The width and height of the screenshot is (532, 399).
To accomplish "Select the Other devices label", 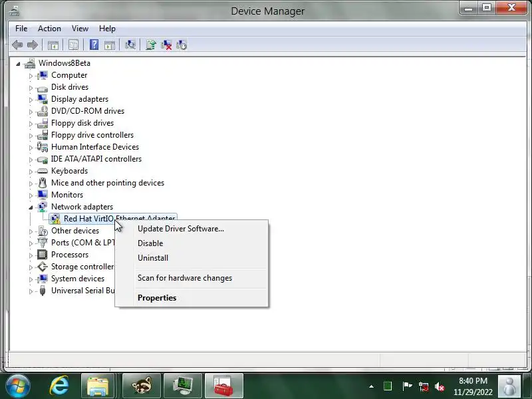I will [x=75, y=231].
